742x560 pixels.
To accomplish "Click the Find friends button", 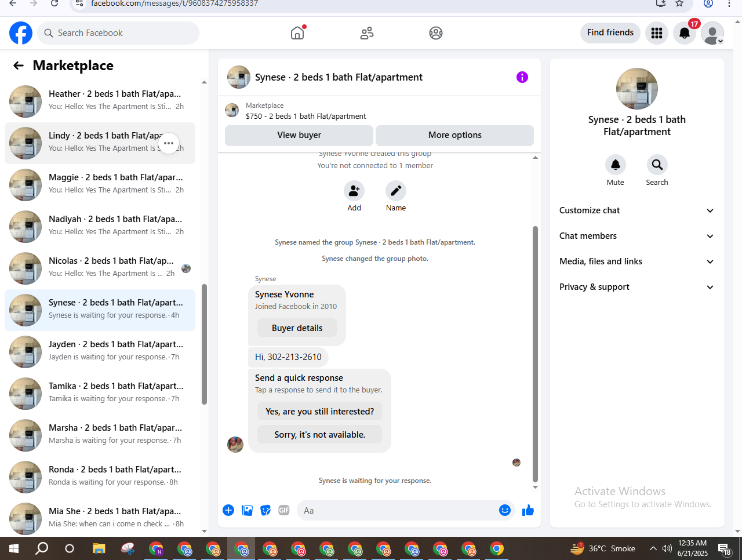I will [610, 32].
